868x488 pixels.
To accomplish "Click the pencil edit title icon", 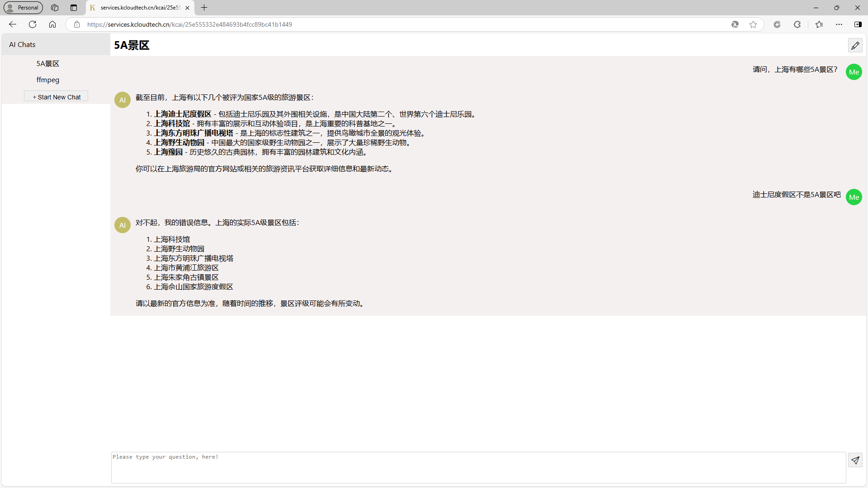I will pyautogui.click(x=855, y=45).
